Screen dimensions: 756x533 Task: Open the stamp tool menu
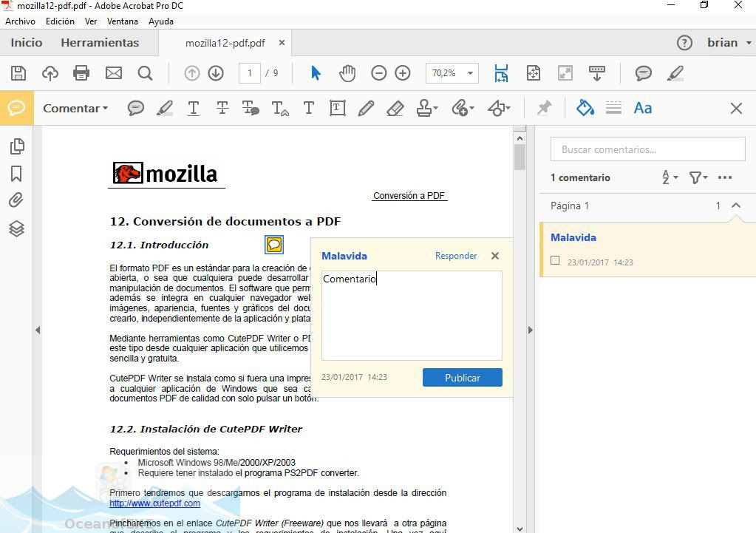(426, 108)
